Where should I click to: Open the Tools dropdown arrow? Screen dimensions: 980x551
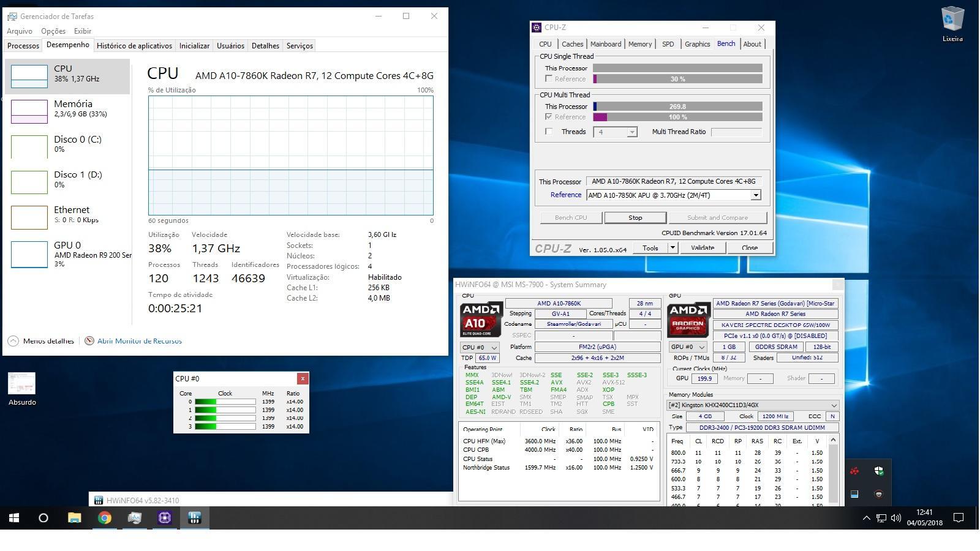673,248
